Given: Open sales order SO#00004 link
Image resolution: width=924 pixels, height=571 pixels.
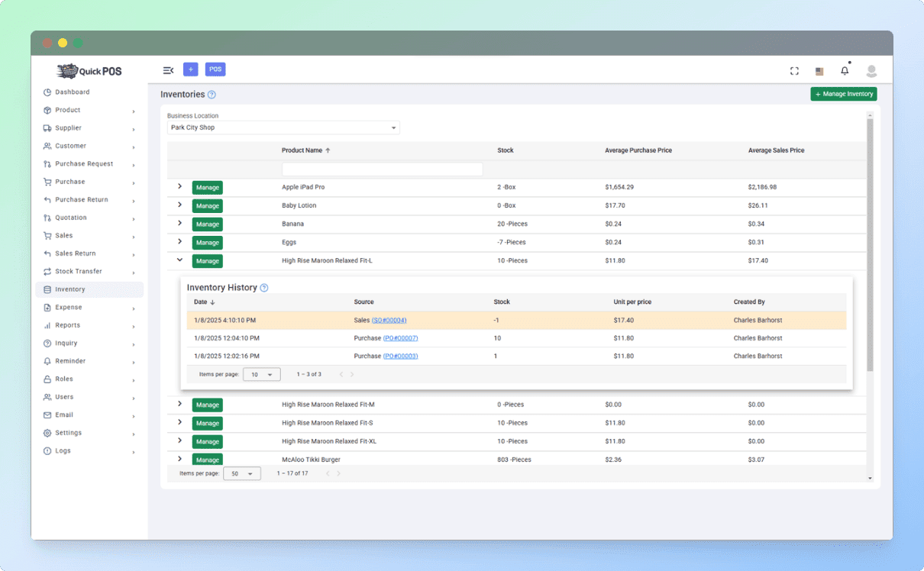Looking at the screenshot, I should [x=389, y=321].
